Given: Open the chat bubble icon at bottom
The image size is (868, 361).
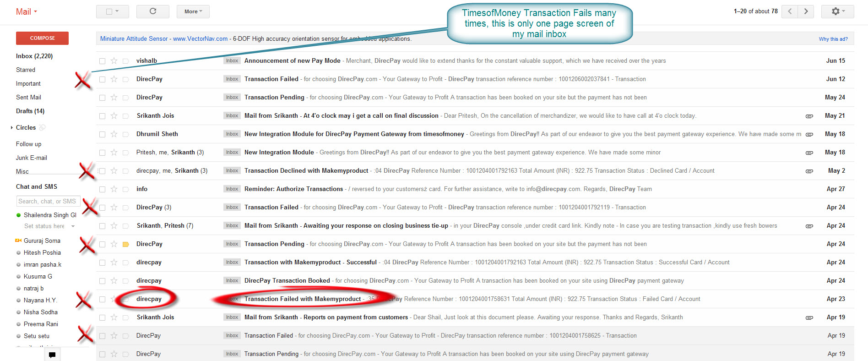Looking at the screenshot, I should coord(52,355).
